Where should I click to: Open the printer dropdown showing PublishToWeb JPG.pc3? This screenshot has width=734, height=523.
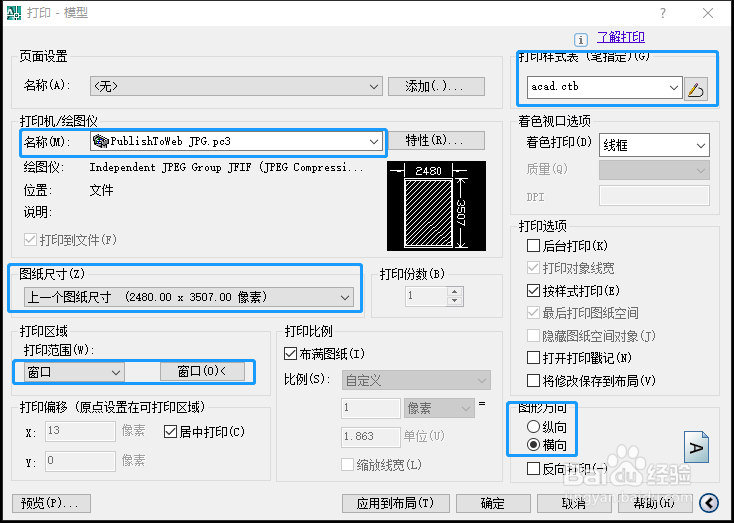tap(236, 141)
